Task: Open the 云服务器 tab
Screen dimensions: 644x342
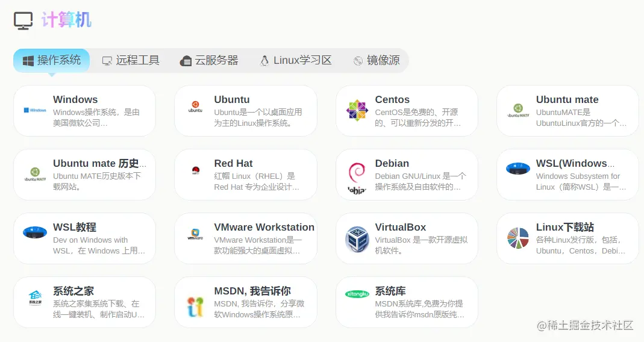Action: pyautogui.click(x=210, y=60)
